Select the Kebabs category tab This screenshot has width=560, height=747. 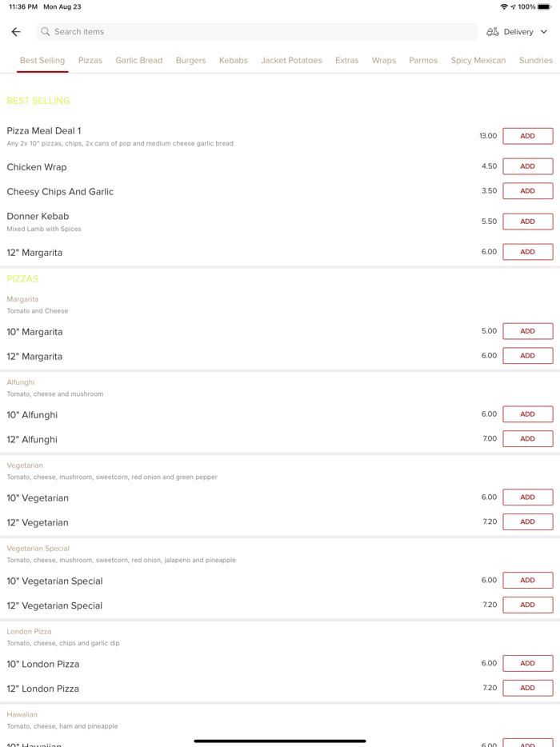click(x=234, y=60)
